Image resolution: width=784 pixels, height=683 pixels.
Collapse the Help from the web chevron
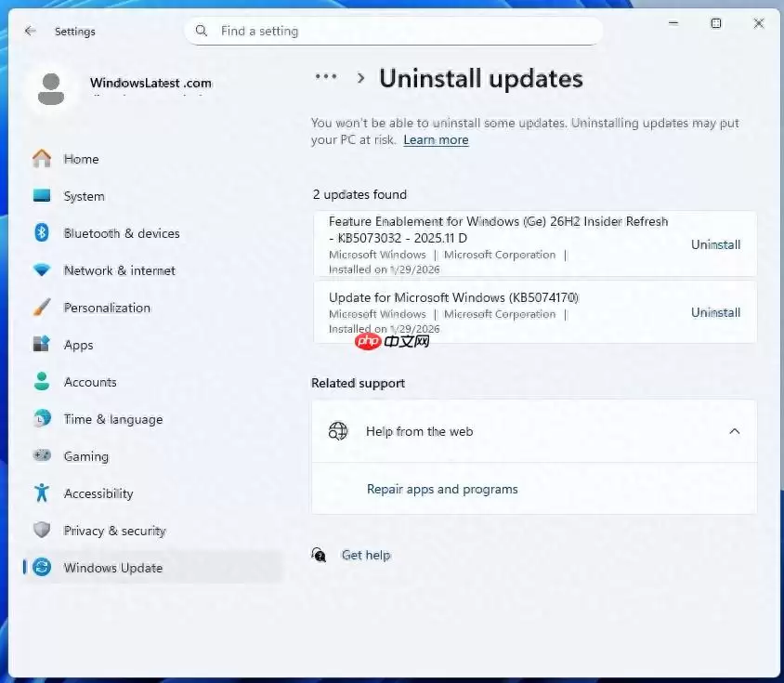point(734,431)
